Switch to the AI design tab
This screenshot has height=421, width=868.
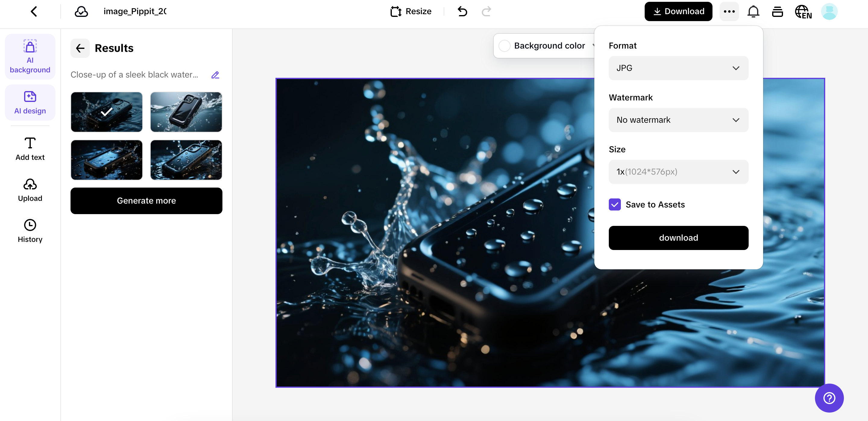point(30,103)
